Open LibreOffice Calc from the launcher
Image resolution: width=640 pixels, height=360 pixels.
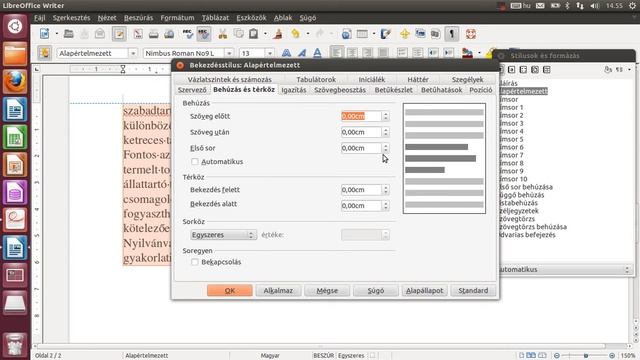[15, 137]
